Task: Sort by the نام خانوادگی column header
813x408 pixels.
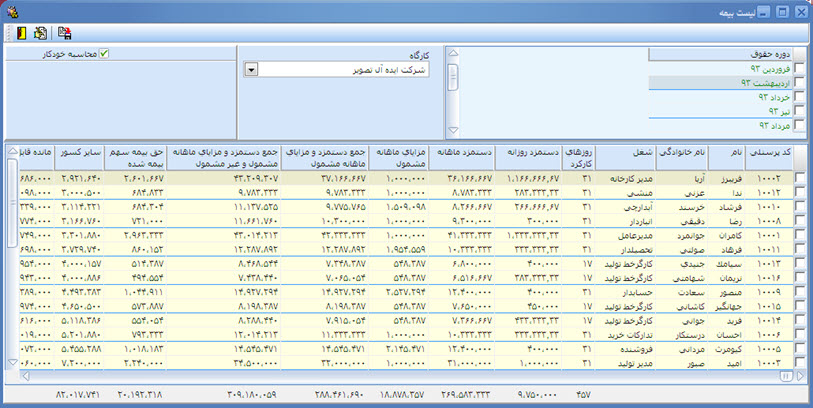Action: [x=681, y=151]
